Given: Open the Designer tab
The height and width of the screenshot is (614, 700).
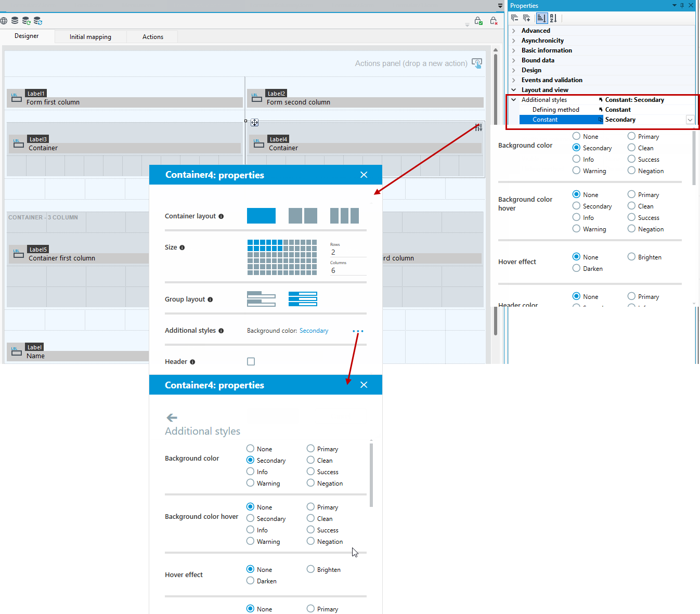Looking at the screenshot, I should point(27,36).
